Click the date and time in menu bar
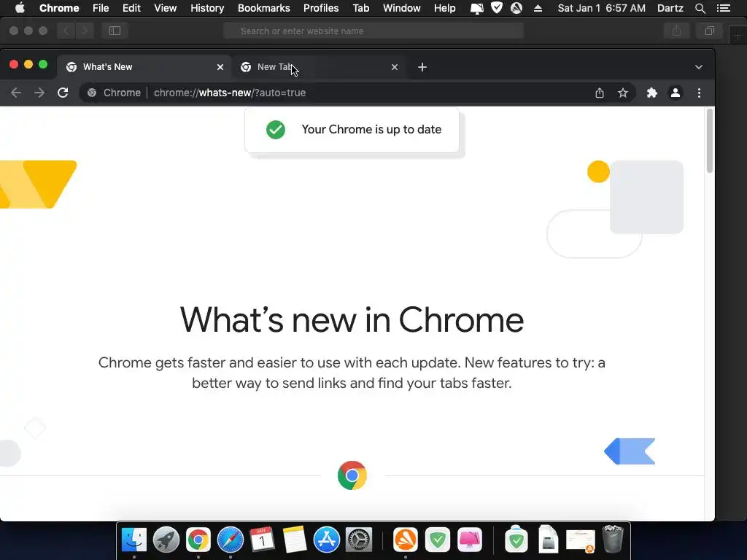 tap(601, 8)
